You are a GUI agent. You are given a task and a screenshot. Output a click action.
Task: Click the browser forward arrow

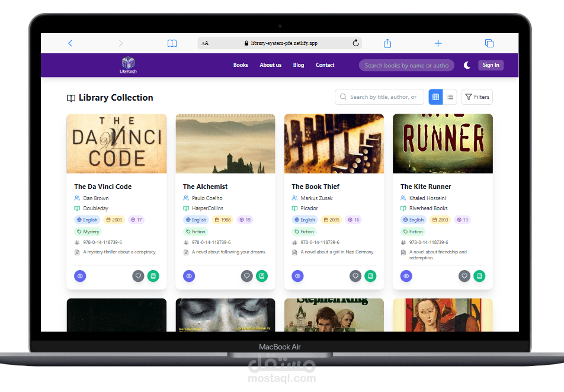point(120,43)
